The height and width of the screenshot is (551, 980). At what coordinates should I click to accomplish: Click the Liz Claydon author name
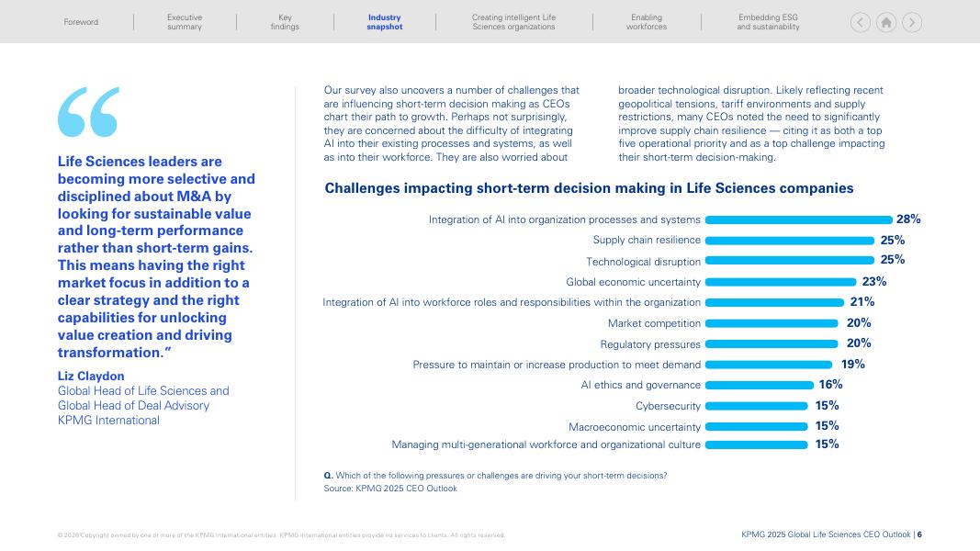(x=91, y=376)
